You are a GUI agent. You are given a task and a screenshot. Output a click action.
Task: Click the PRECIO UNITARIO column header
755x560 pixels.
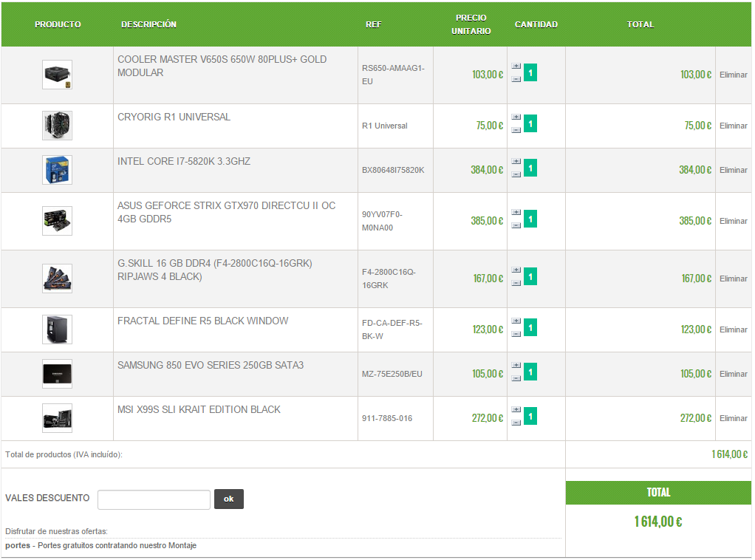(x=471, y=24)
